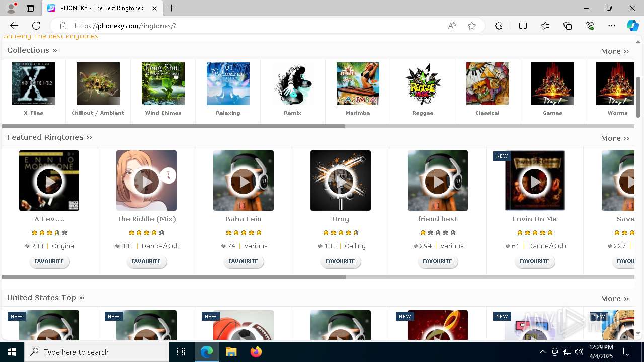This screenshot has height=362, width=644.
Task: Play the A Fev.... ringtone
Action: (49, 180)
